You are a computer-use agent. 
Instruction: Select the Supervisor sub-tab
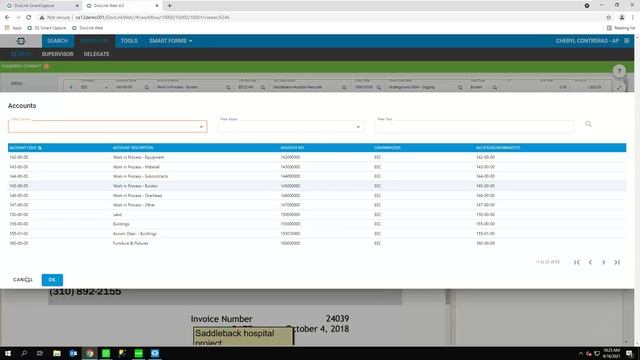[58, 54]
